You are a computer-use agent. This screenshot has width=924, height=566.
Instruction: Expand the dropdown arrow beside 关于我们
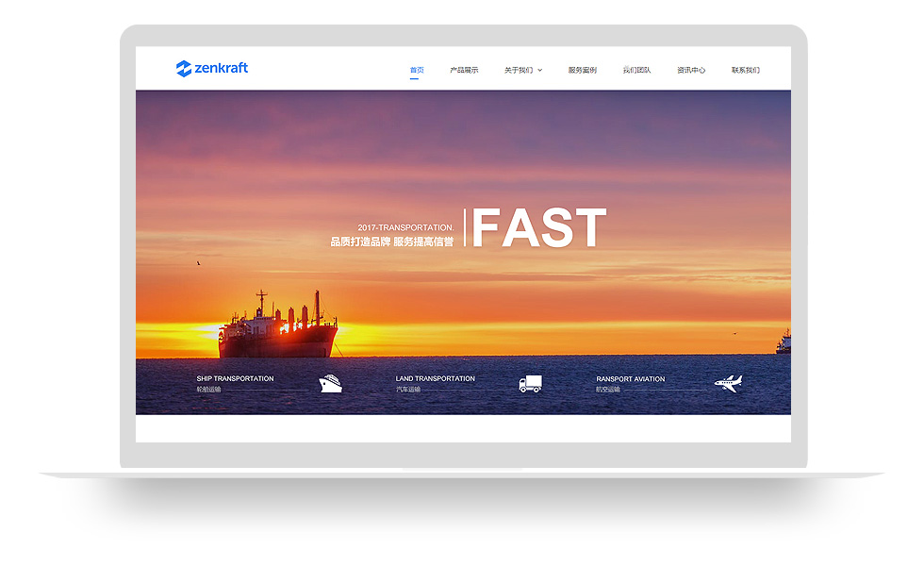539,70
